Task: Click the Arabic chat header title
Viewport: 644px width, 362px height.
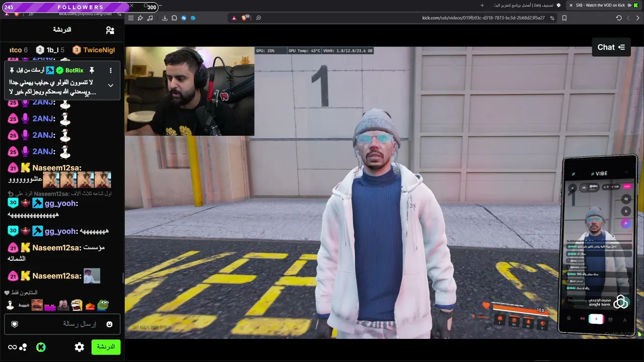Action: point(62,30)
